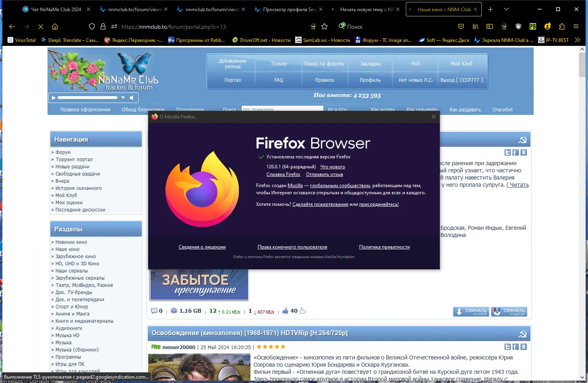Open site permissions icon in address bar
The width and height of the screenshot is (588, 383).
pos(114,26)
